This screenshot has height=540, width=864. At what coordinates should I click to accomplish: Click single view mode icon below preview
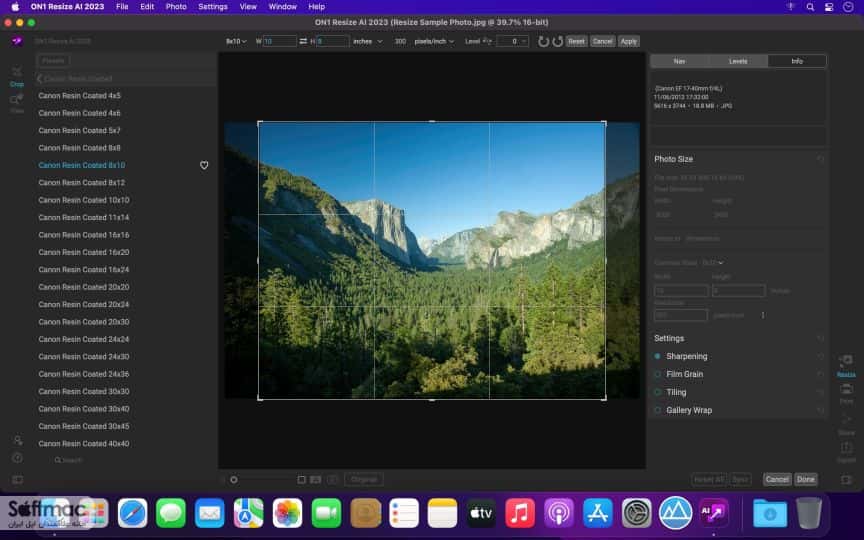click(301, 480)
